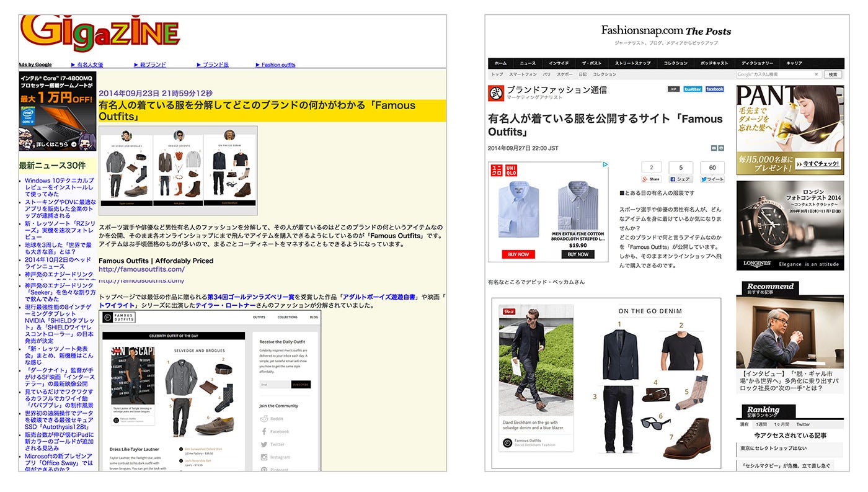This screenshot has width=868, height=492.
Task: Click the three-outfit thumbnail image in Gigazine article
Action: tap(178, 171)
